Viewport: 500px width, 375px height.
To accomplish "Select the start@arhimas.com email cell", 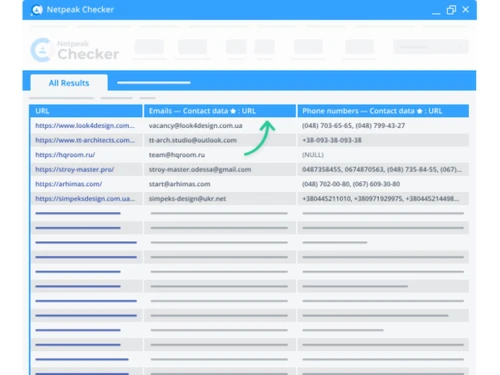I will pos(220,184).
